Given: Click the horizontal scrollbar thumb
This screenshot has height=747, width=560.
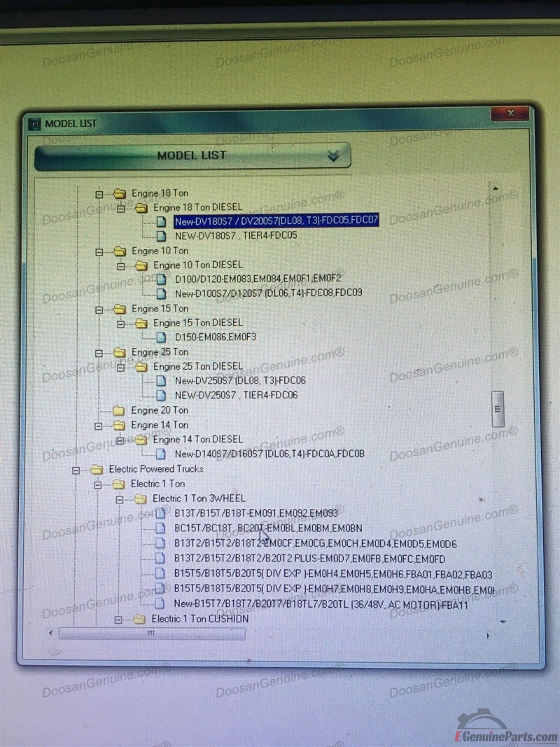Looking at the screenshot, I should (x=152, y=634).
